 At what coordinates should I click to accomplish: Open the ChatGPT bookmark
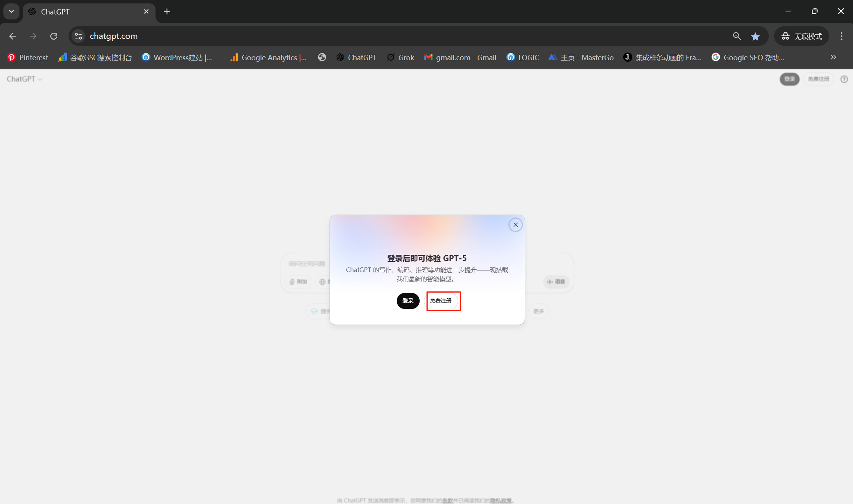click(356, 58)
